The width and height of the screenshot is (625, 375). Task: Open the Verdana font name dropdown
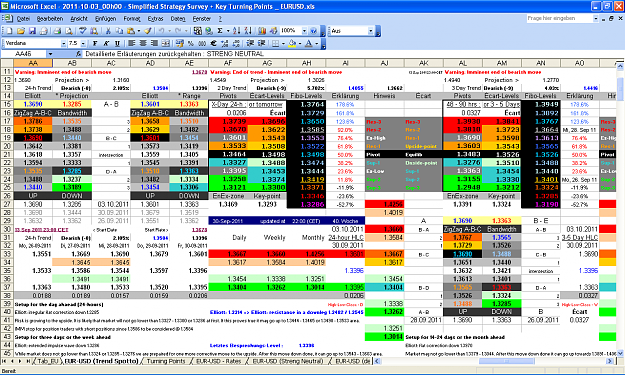(63, 43)
